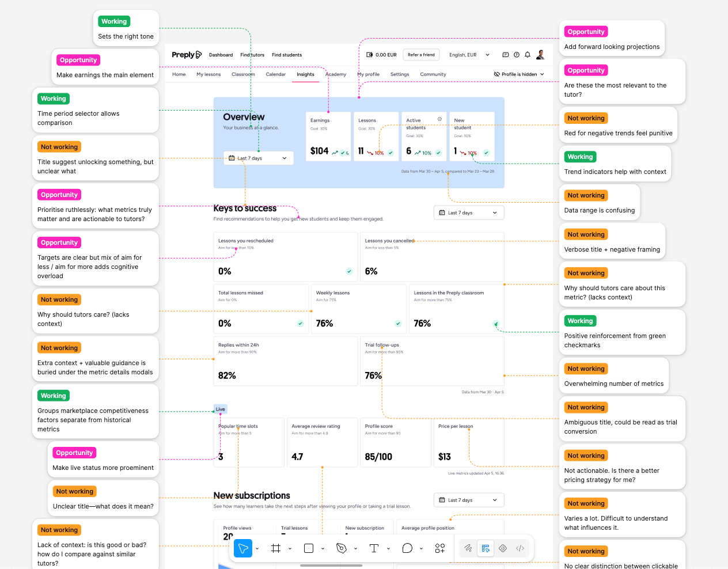
Task: Click the Preply logo
Action: click(x=187, y=55)
